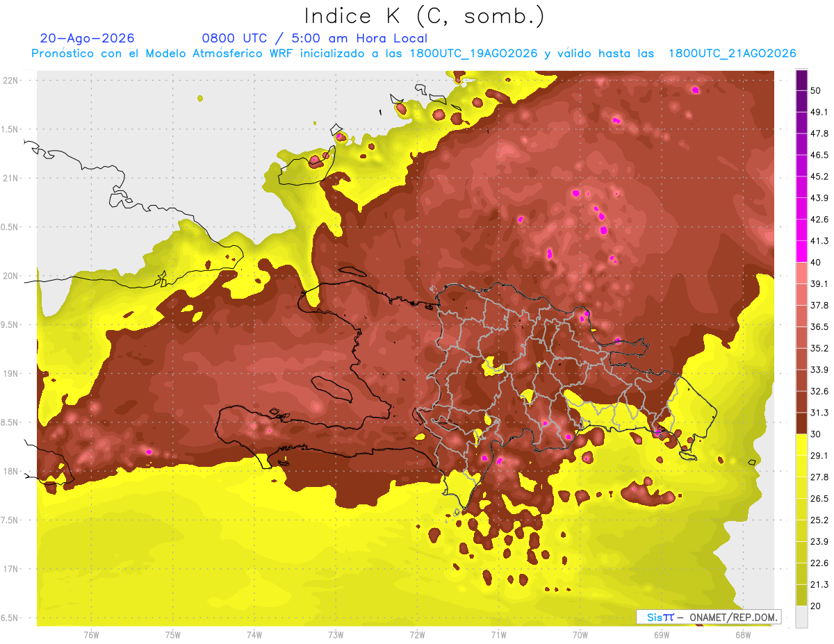Click the gray colorbar band below 20
834x644 pixels.
(801, 616)
